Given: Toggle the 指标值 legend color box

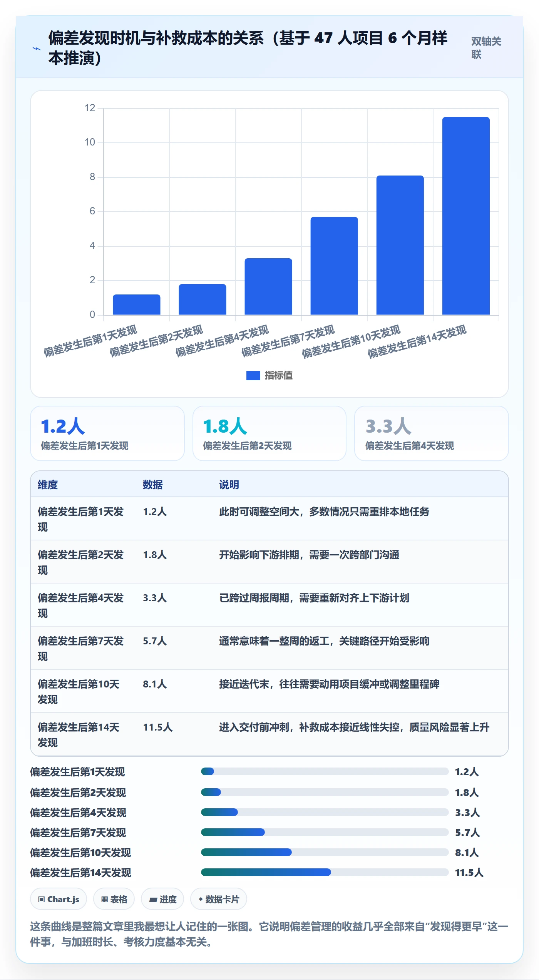Looking at the screenshot, I should 253,375.
